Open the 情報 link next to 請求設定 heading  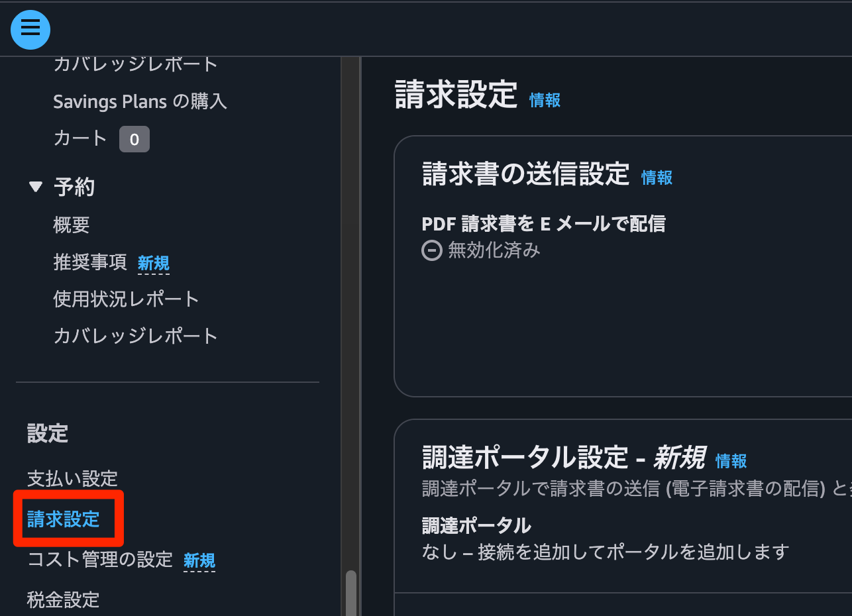point(545,99)
